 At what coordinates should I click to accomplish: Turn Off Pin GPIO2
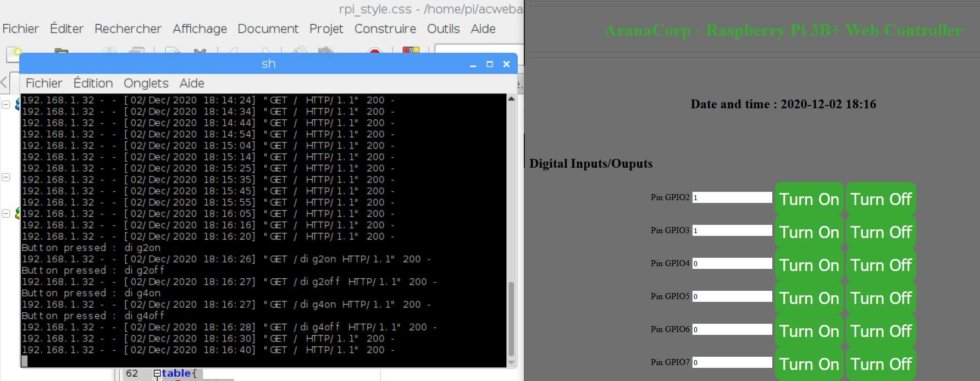pos(881,199)
